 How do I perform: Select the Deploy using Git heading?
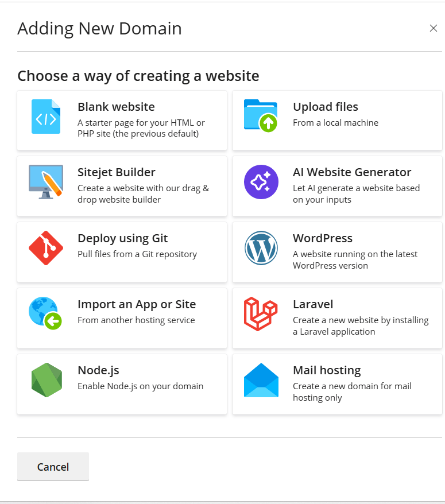click(123, 238)
